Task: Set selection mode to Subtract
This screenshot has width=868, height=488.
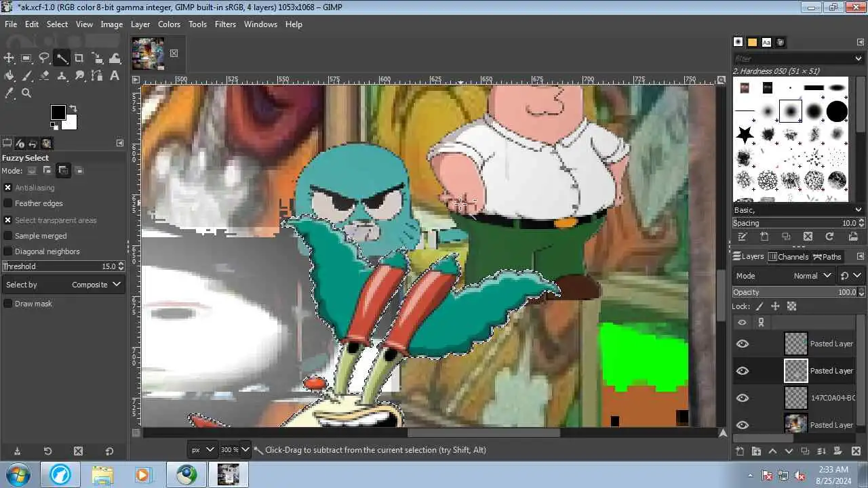Action: (x=63, y=170)
